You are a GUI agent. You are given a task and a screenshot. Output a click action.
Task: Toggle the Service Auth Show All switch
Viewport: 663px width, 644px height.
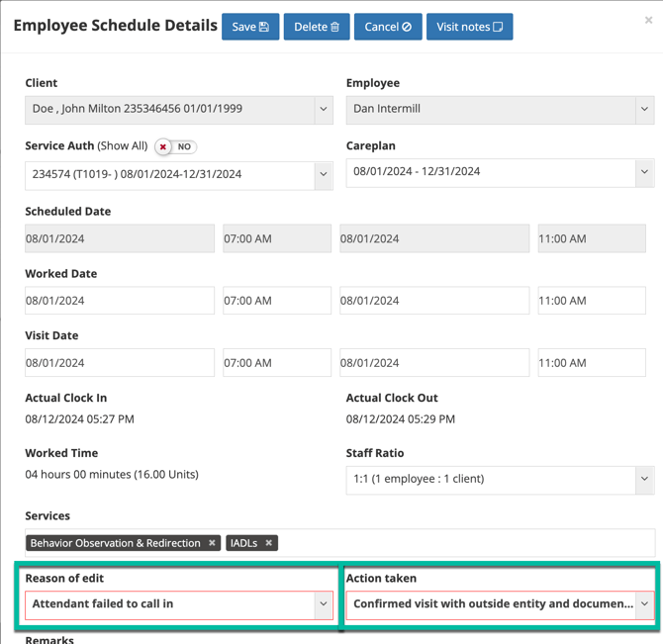point(175,146)
